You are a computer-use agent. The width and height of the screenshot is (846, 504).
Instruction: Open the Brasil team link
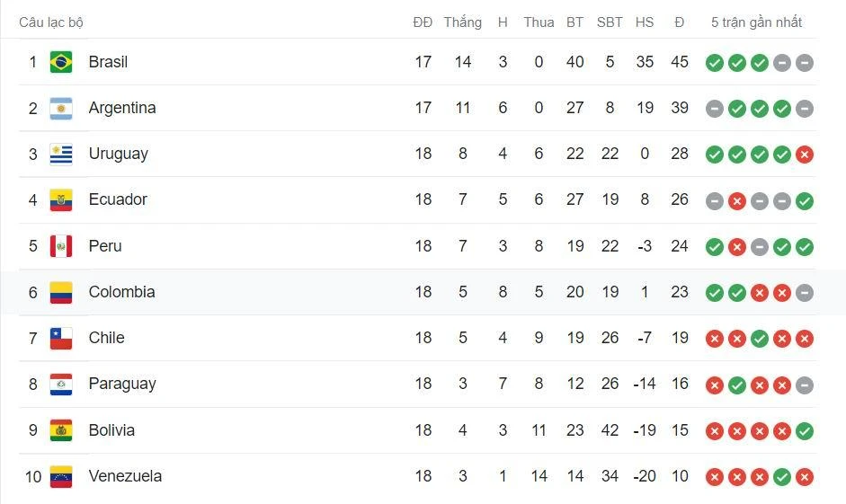coord(108,62)
